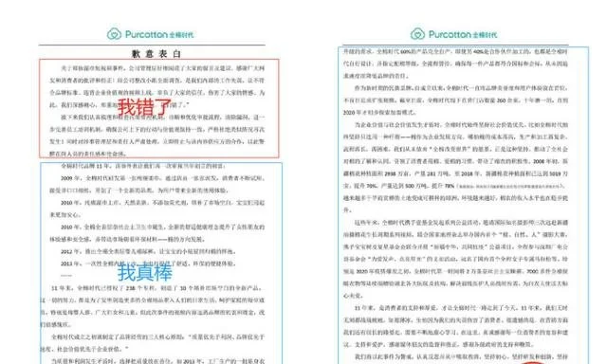Click 全棉时代 brand text beside right logo
607x364 pixels.
(485, 35)
